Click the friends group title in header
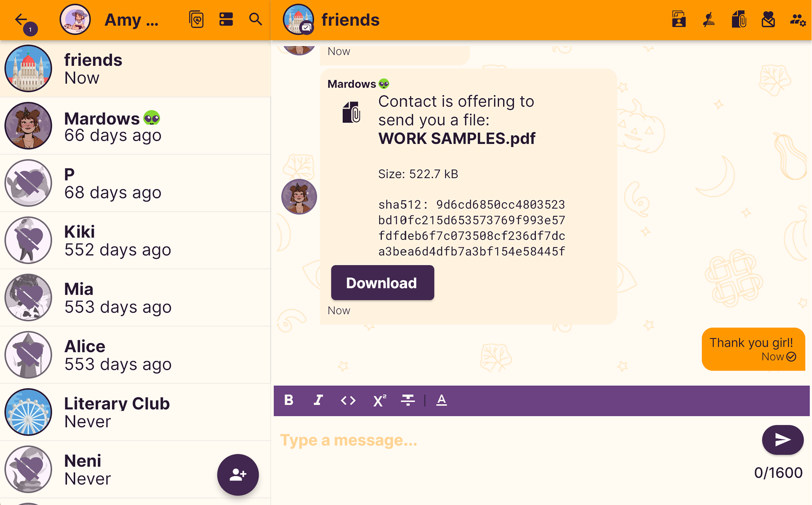The image size is (812, 505). coord(350,20)
